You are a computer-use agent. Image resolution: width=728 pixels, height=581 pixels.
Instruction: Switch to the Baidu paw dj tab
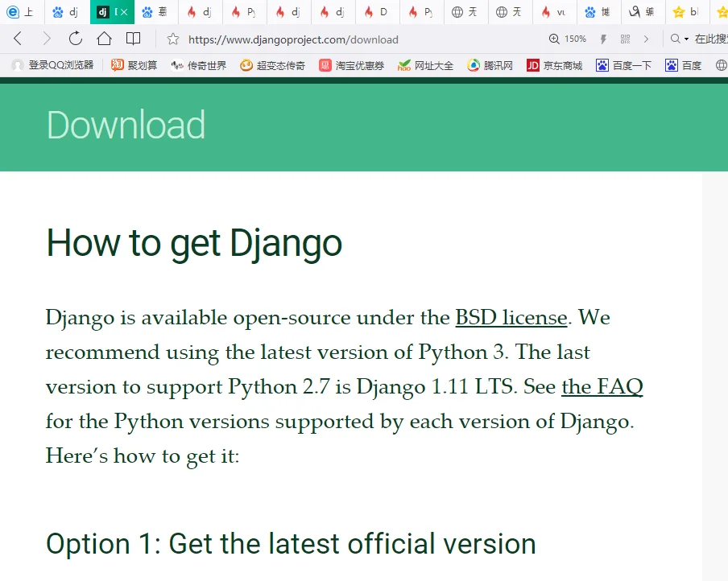click(68, 12)
